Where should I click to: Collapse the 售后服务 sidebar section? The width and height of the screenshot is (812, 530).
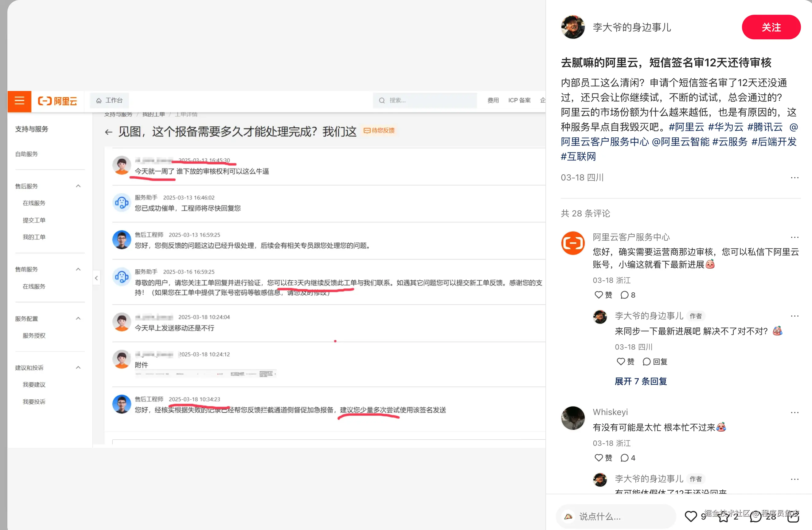click(x=78, y=186)
